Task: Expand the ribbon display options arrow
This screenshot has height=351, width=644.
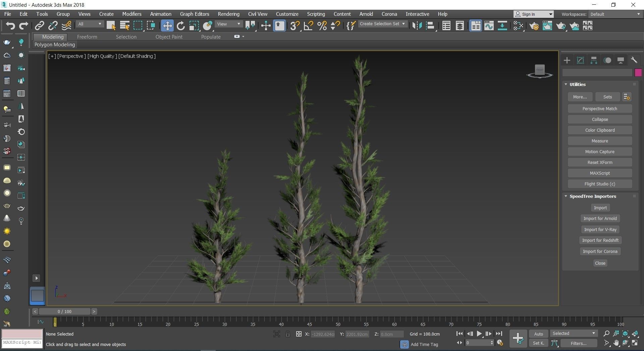Action: pyautogui.click(x=243, y=36)
